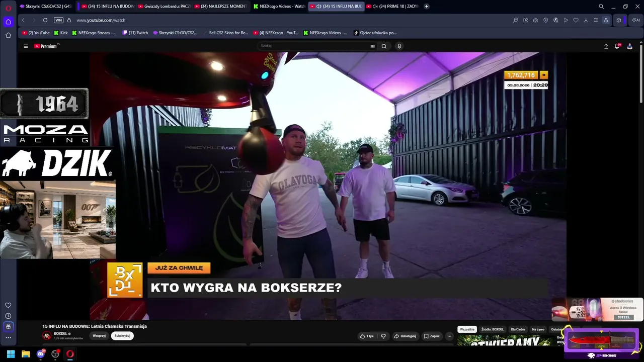Switch to the NAJLEPSZE MOMENTY tab
The image size is (644, 362).
point(221,7)
